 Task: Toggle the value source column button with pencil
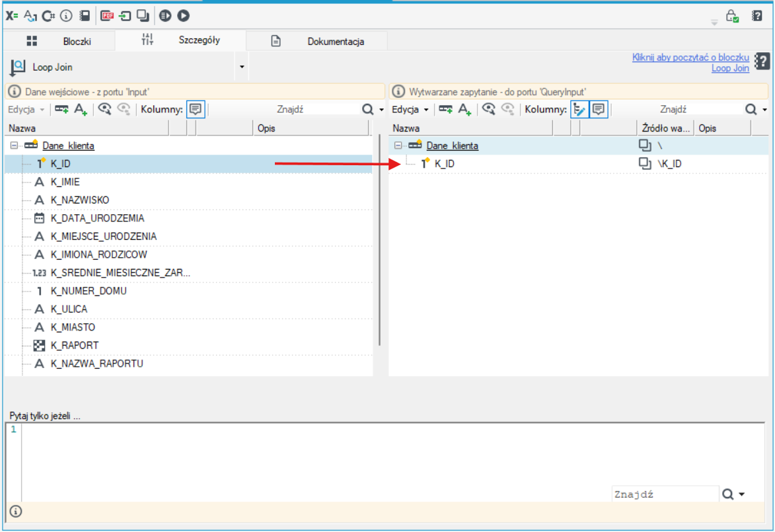[579, 109]
